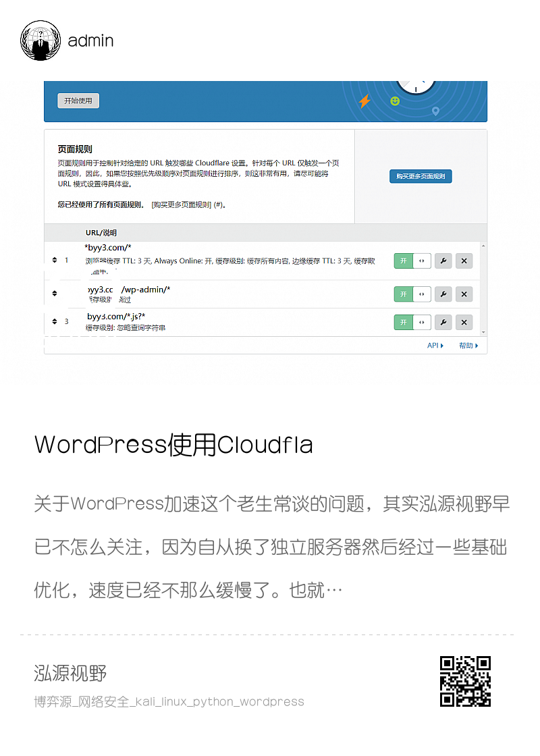Click the location pin icon in banner

(436, 111)
